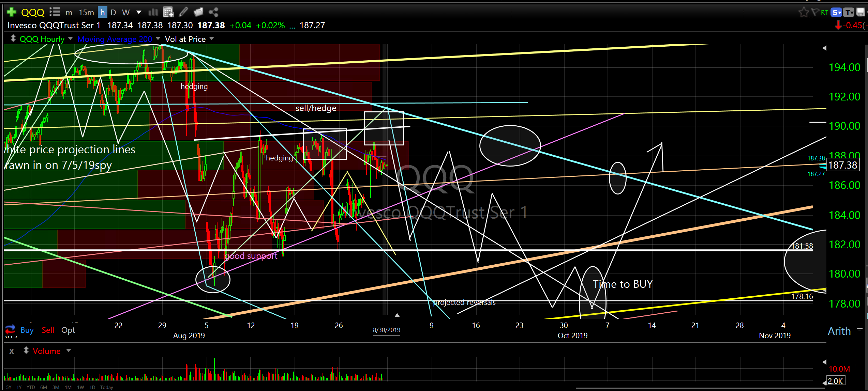The height and width of the screenshot is (391, 868).
Task: Click the Buy button
Action: [27, 330]
